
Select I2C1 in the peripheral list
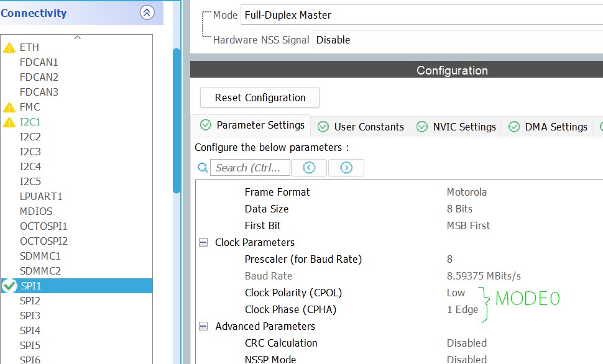click(x=30, y=122)
